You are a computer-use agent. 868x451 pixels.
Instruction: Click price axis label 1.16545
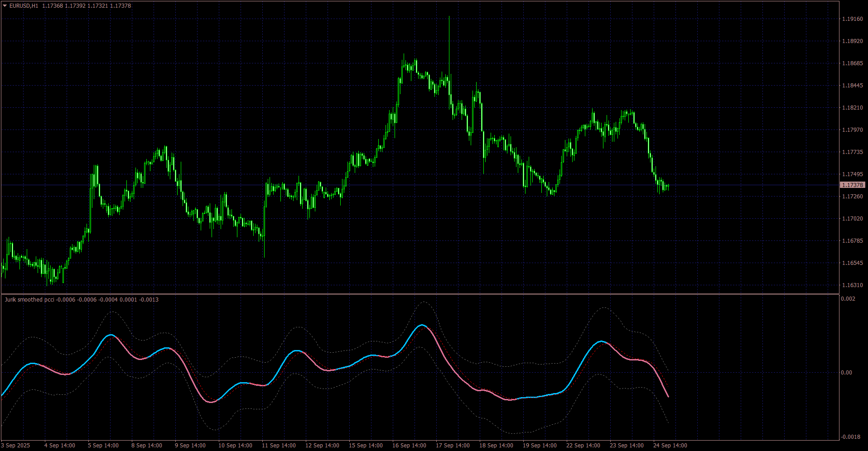click(x=852, y=263)
